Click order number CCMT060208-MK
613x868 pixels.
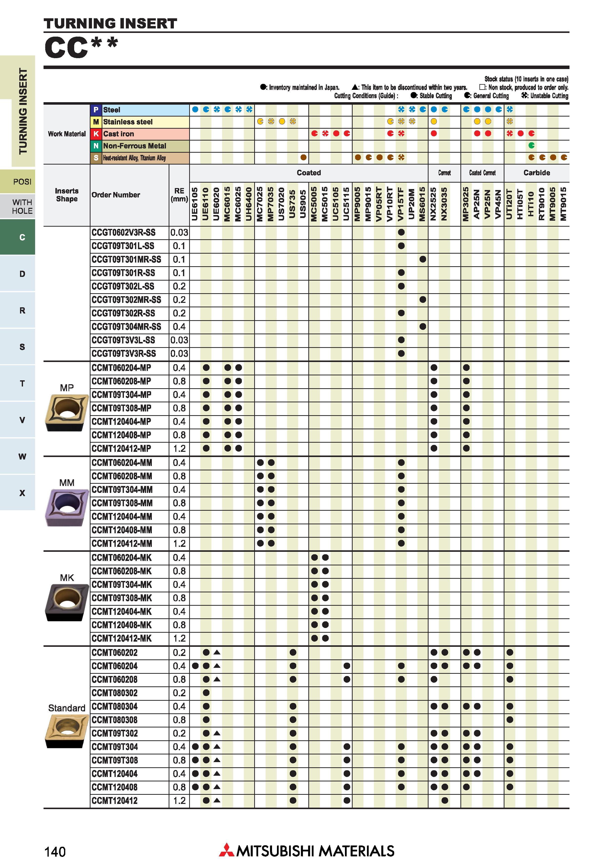122,571
